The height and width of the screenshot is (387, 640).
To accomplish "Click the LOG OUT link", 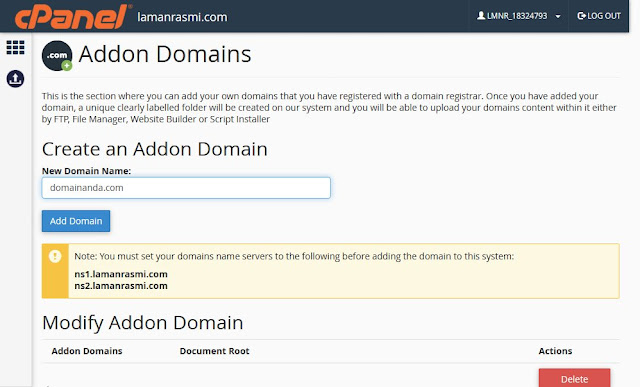I will [599, 16].
